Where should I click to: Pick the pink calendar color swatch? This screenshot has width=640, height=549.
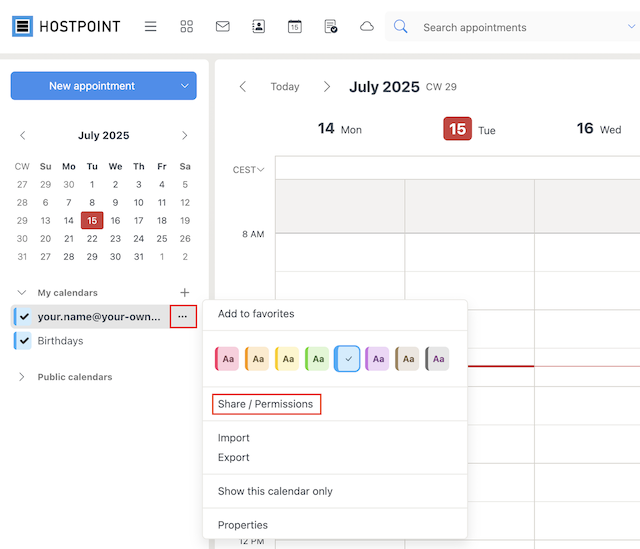[x=227, y=359]
